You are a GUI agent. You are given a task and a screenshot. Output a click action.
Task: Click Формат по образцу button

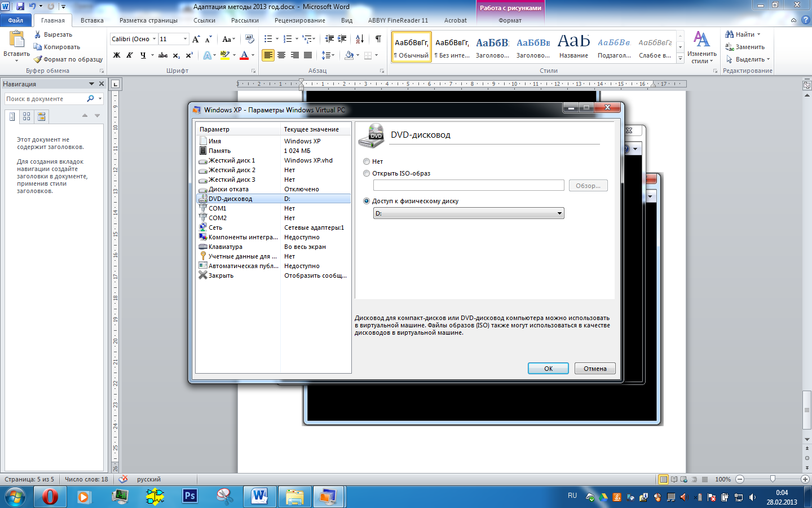(68, 59)
